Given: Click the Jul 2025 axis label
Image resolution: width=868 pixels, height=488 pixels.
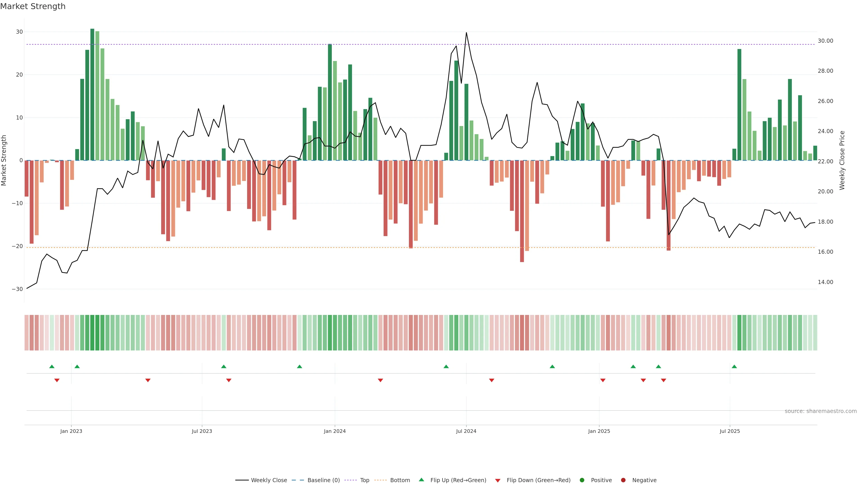Looking at the screenshot, I should 729,431.
